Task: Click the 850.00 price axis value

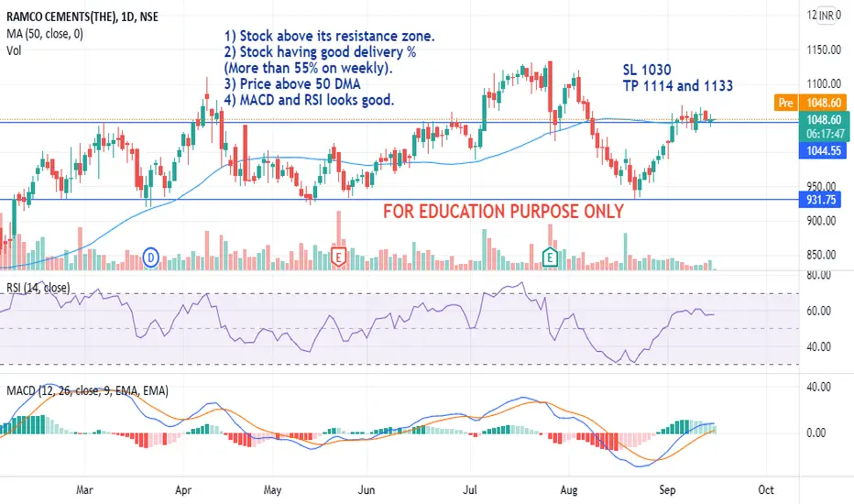Action: coord(821,255)
